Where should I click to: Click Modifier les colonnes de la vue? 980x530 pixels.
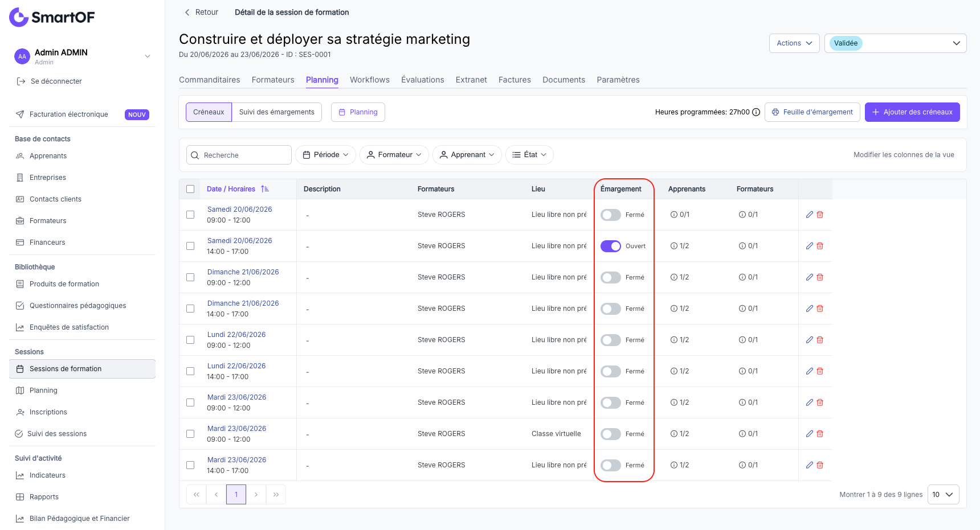coord(904,155)
